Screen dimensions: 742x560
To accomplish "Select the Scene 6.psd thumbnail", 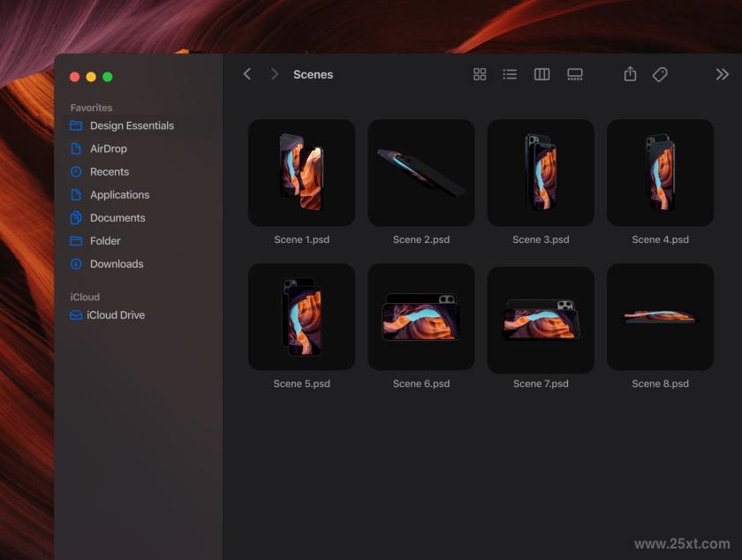I will pos(421,317).
